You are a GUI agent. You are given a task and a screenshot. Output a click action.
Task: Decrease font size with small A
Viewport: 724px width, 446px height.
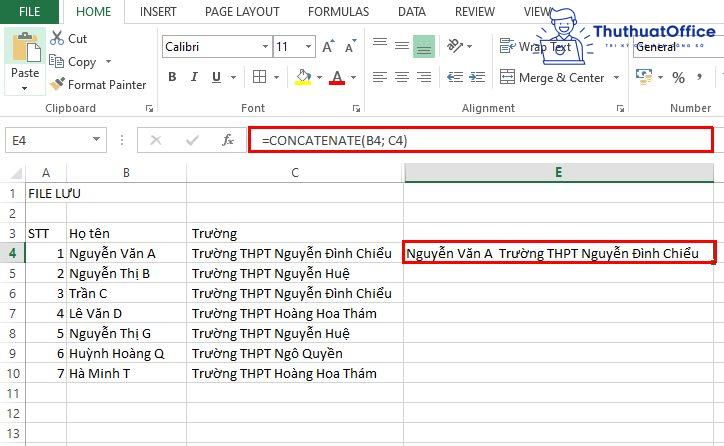(350, 47)
